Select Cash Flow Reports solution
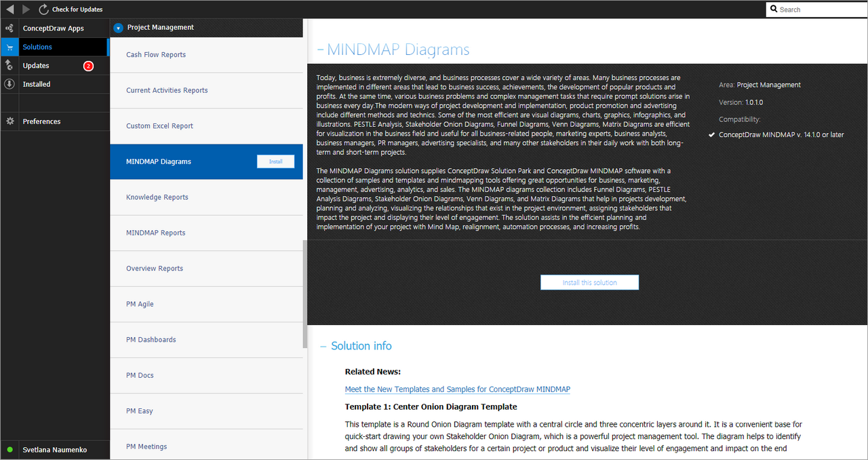Viewport: 868px width, 460px height. [207, 55]
